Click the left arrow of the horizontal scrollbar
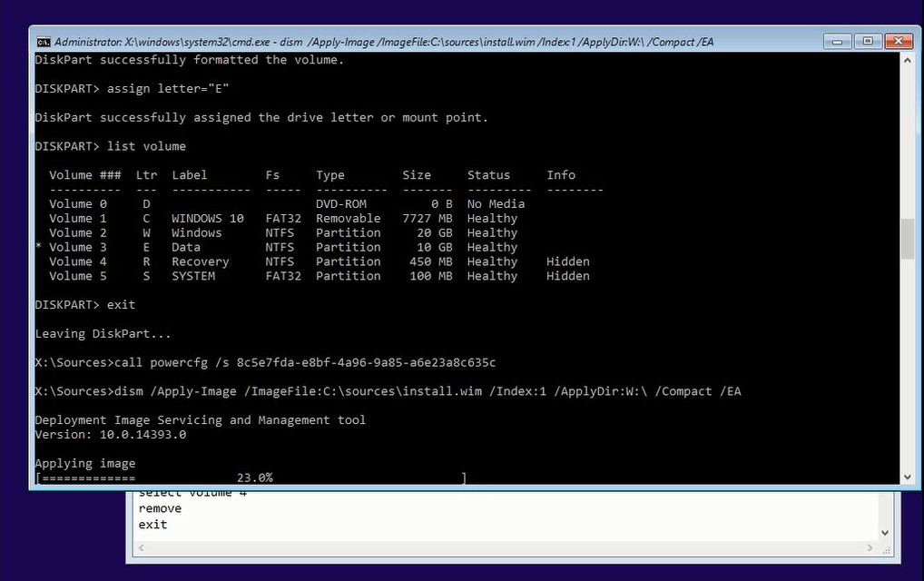Viewport: 924px width, 581px height. [141, 548]
